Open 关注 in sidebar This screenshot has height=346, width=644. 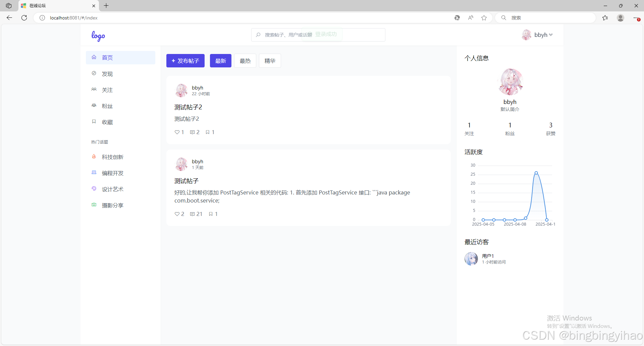120,90
